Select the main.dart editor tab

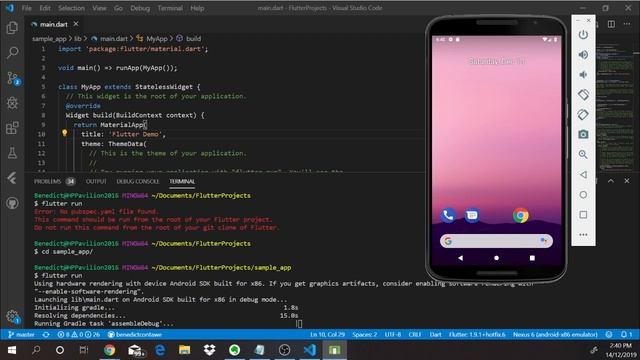[53, 24]
